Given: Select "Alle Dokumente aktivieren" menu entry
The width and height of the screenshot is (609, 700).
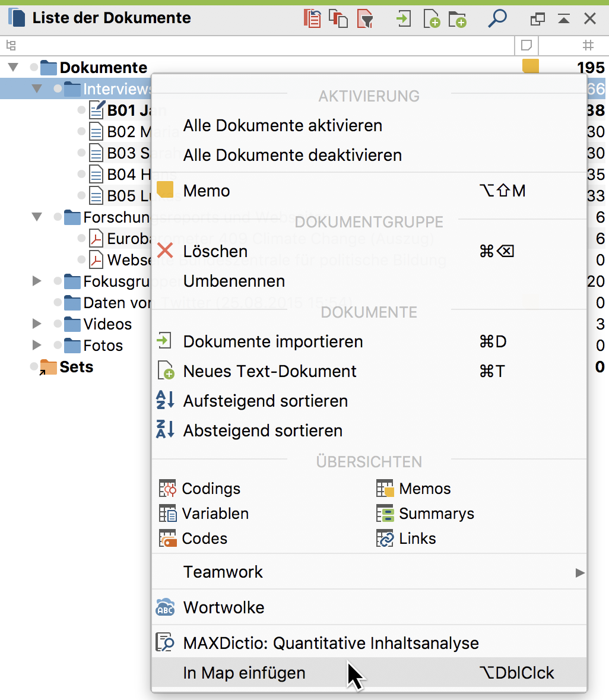Looking at the screenshot, I should coord(283,126).
